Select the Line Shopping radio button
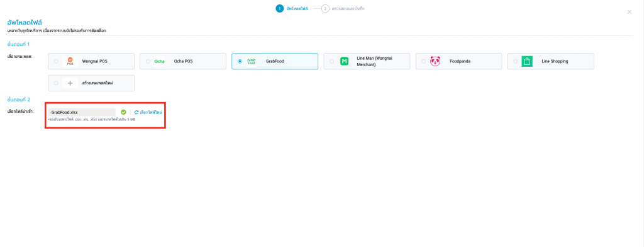Screen dimensions: 644x247 [x=516, y=61]
